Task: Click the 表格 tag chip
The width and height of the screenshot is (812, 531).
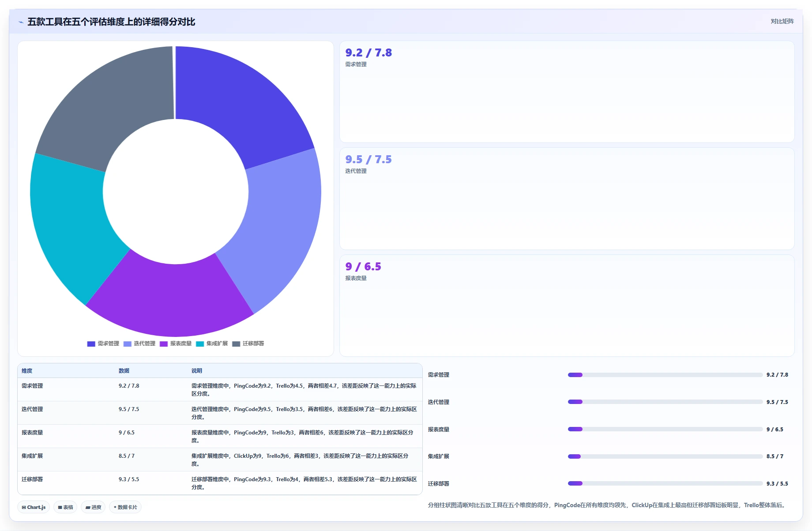Action: (65, 507)
